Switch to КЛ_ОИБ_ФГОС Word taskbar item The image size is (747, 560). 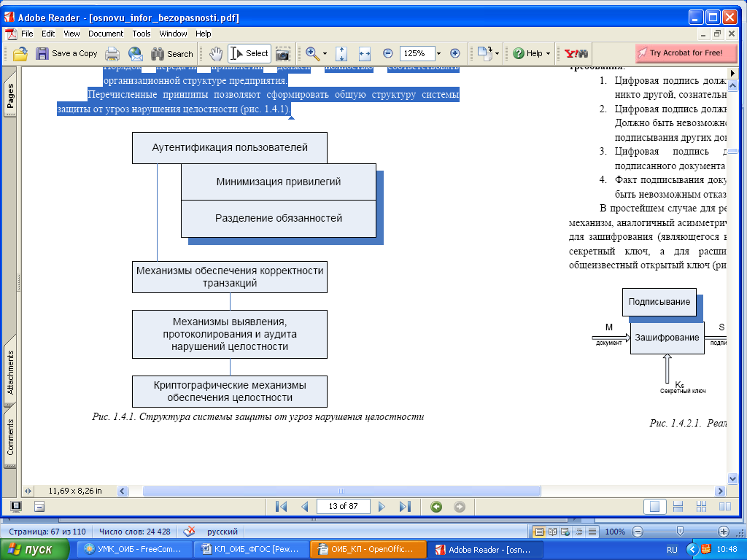point(250,549)
